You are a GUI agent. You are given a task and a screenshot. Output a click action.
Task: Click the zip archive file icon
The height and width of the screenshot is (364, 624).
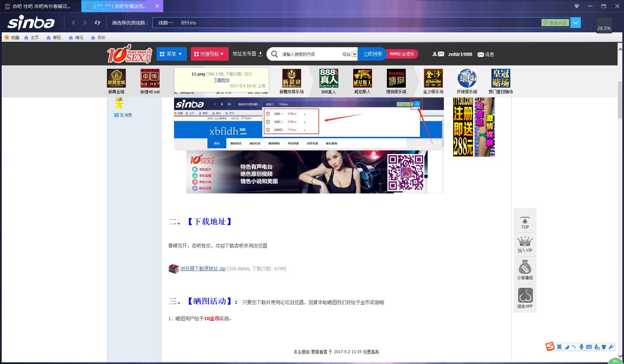(173, 269)
